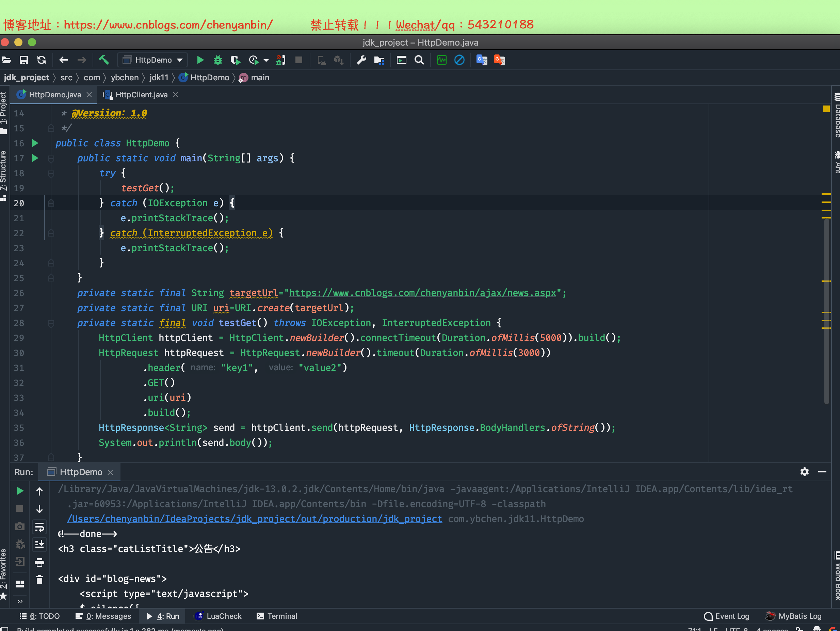Switch to the HttpClient.java editor tab

(141, 95)
